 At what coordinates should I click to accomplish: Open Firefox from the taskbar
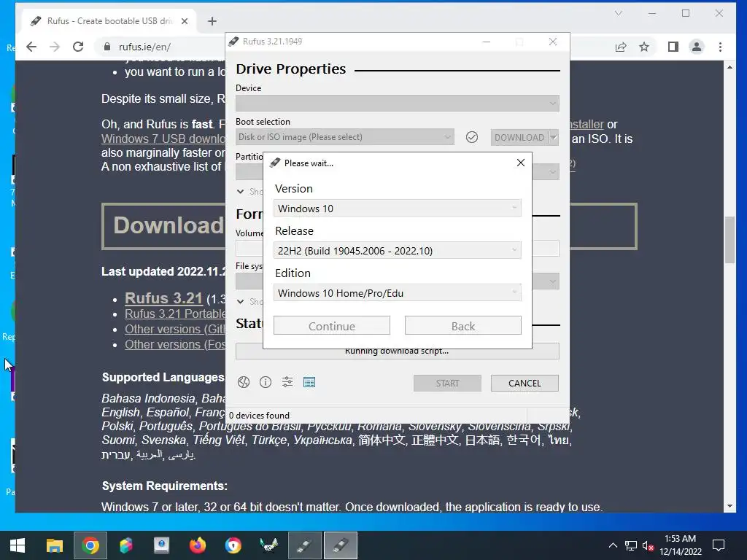(x=197, y=545)
